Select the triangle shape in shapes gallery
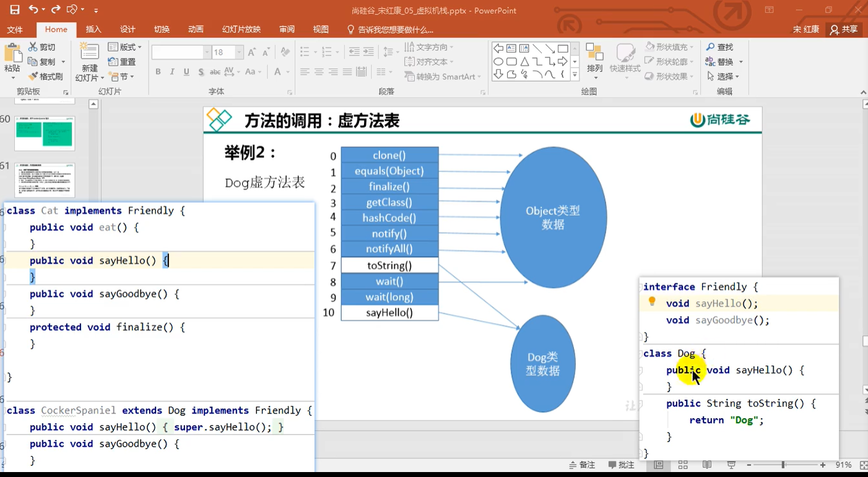 pyautogui.click(x=524, y=62)
